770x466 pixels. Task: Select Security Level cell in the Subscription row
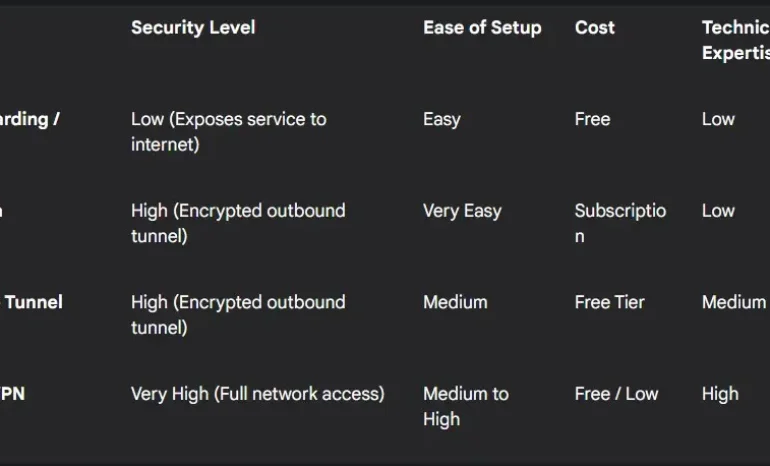coord(238,223)
